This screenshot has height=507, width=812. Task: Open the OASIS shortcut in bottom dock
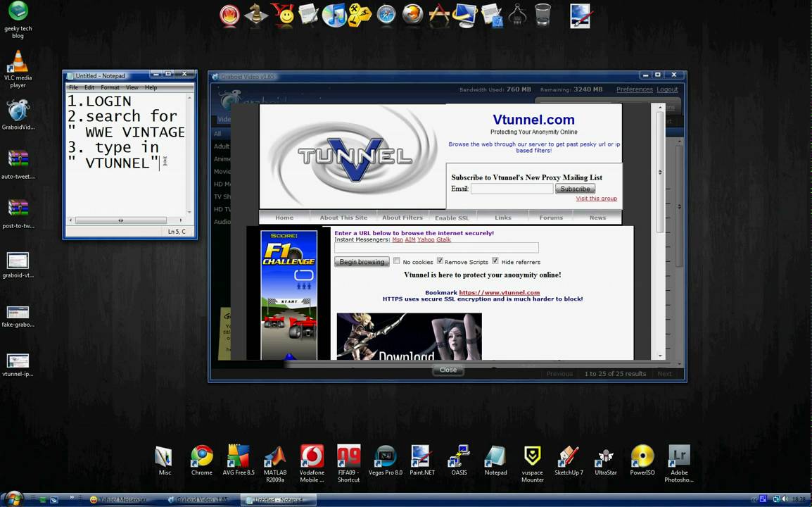coord(459,461)
